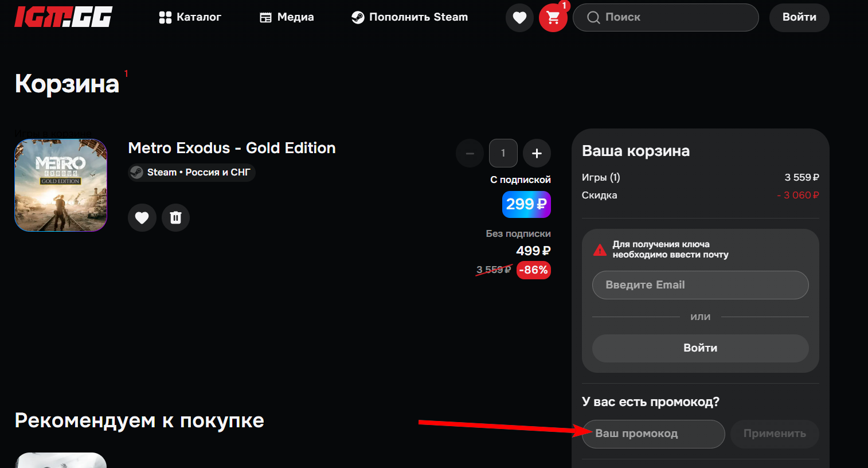Screen dimensions: 868x468
Task: Open the Каталог menu
Action: pos(190,17)
